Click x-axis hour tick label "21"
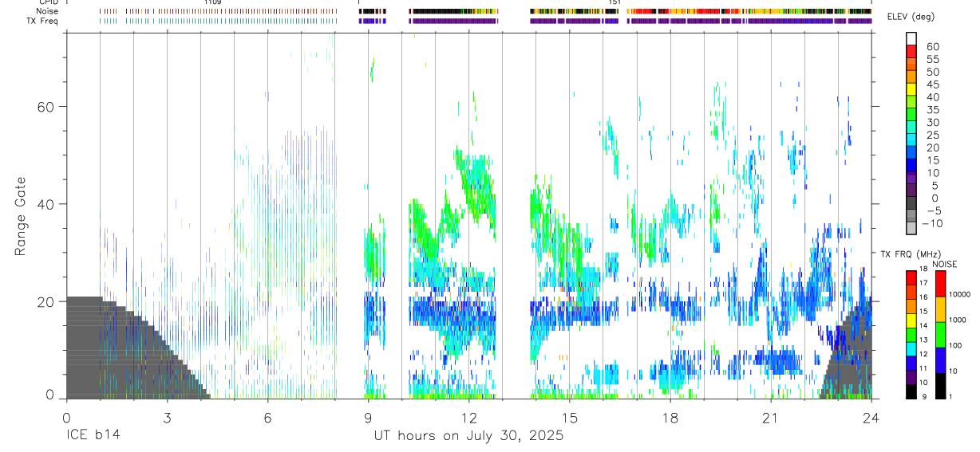This screenshot has width=980, height=452. [x=771, y=418]
